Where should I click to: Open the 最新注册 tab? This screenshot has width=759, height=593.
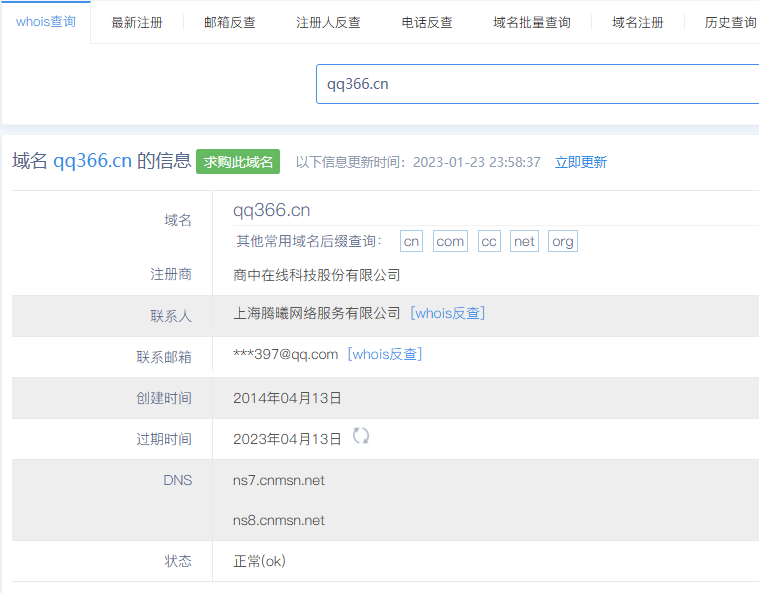(x=137, y=22)
